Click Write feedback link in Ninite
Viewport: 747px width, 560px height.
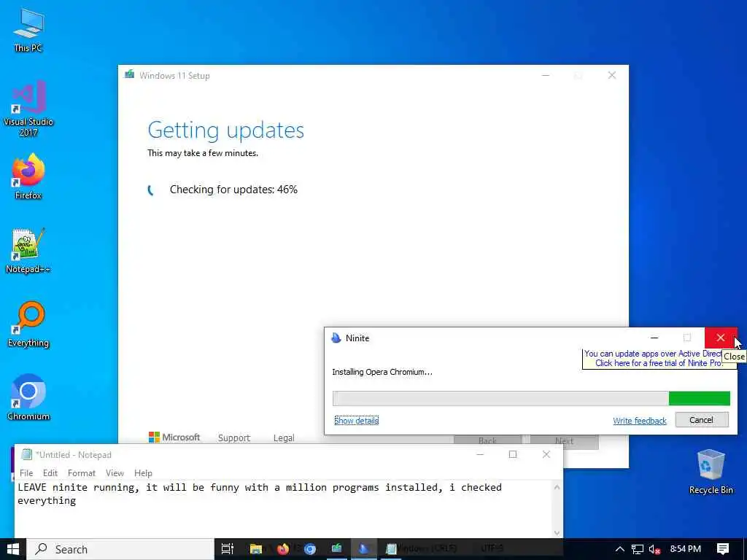click(639, 421)
